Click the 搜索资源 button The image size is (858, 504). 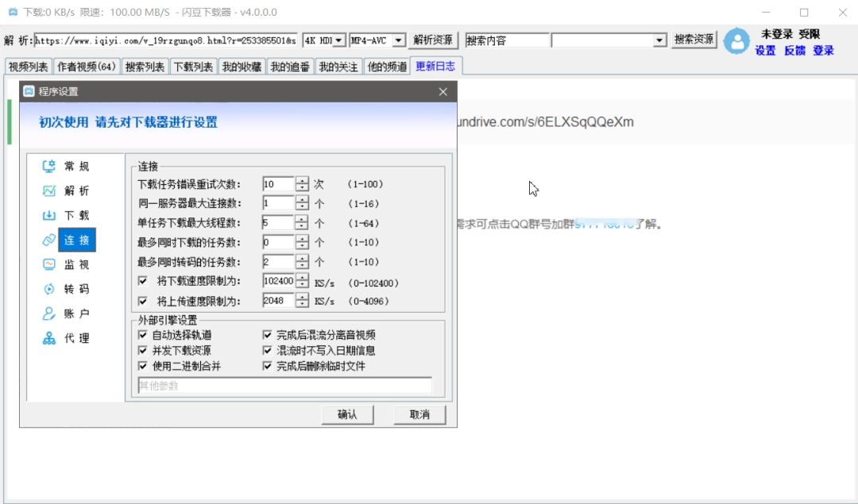pyautogui.click(x=694, y=40)
